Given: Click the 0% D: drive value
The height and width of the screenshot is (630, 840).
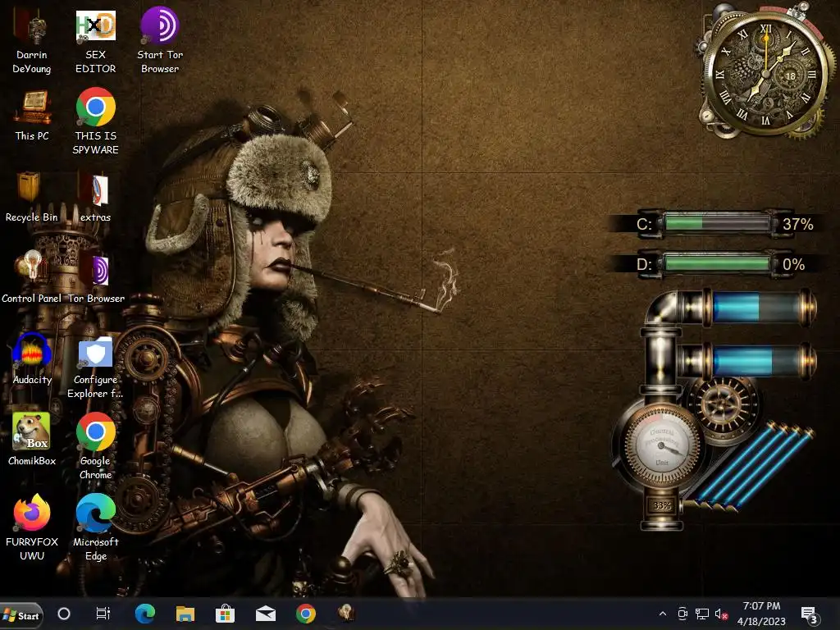Looking at the screenshot, I should click(x=793, y=265).
